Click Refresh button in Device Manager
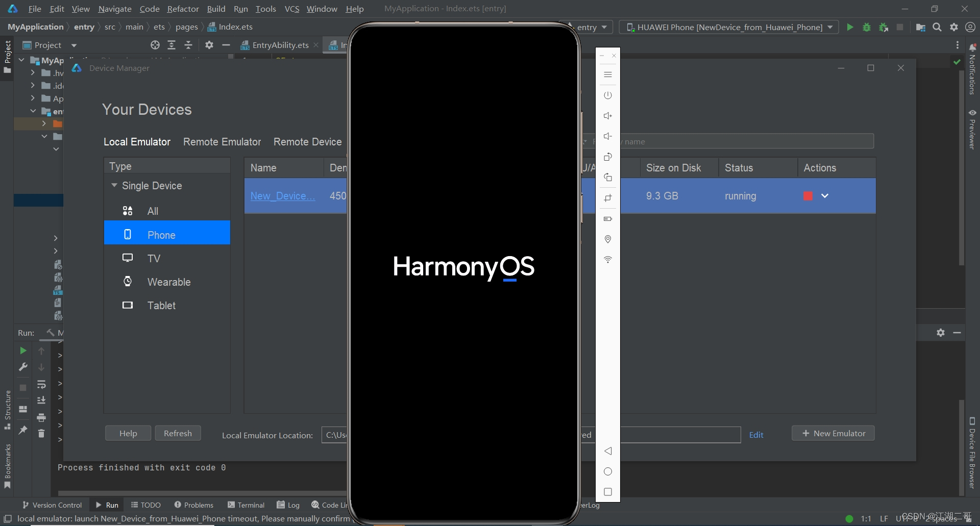 click(178, 433)
